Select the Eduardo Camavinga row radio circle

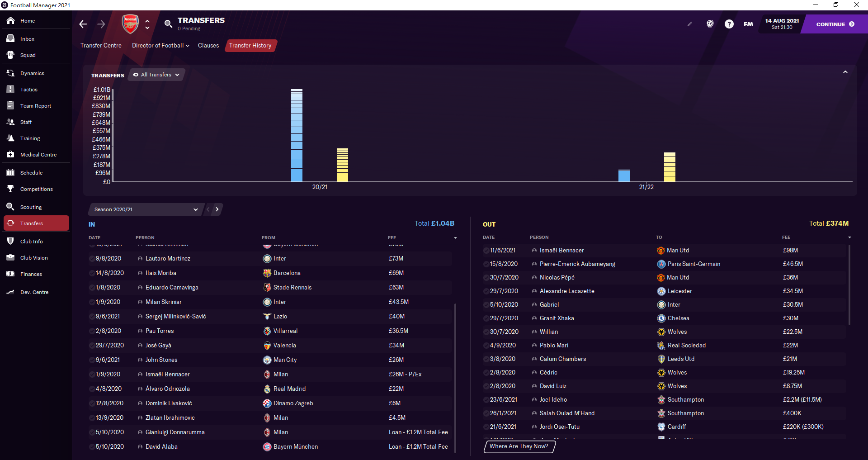(92, 288)
